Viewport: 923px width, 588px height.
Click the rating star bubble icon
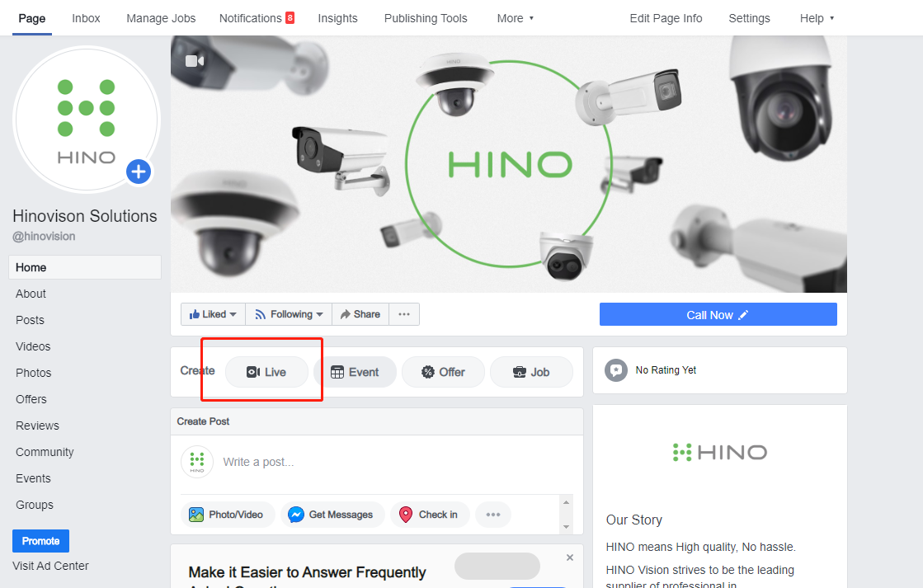coord(615,370)
